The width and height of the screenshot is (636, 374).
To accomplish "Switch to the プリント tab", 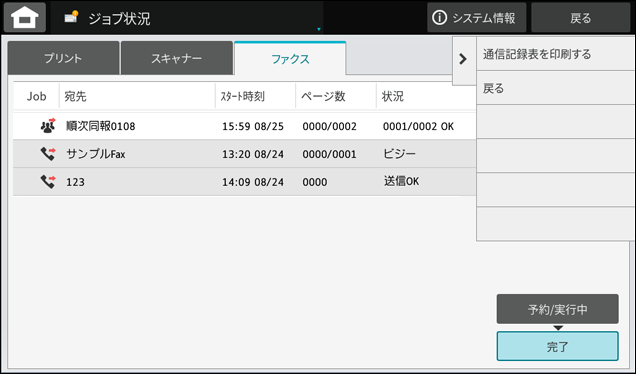I will pyautogui.click(x=63, y=58).
